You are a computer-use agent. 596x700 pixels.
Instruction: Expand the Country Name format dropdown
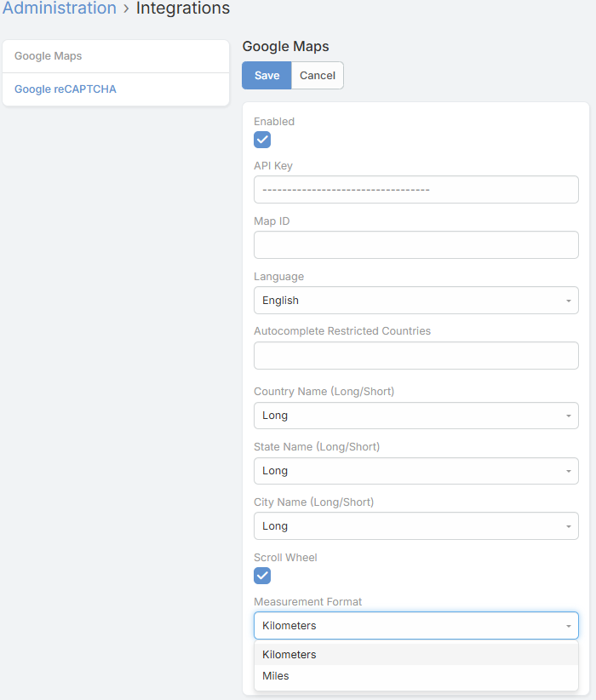(x=415, y=416)
